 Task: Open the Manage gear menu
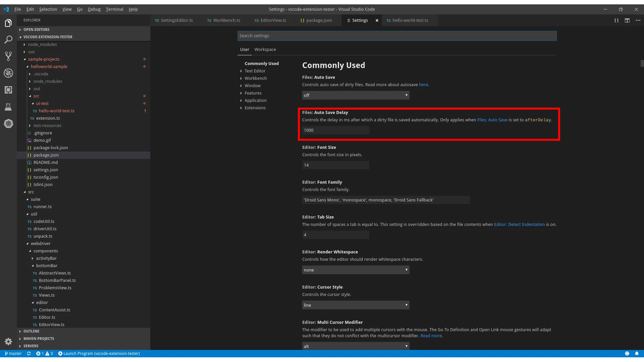coord(8,342)
